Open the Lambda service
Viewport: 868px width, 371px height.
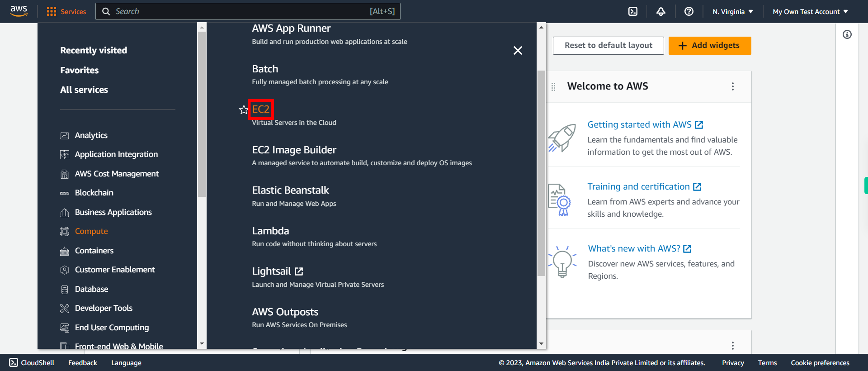pyautogui.click(x=270, y=231)
